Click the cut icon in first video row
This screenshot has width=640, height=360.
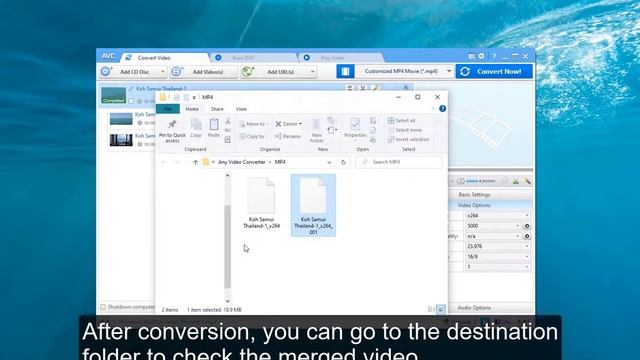point(362,88)
